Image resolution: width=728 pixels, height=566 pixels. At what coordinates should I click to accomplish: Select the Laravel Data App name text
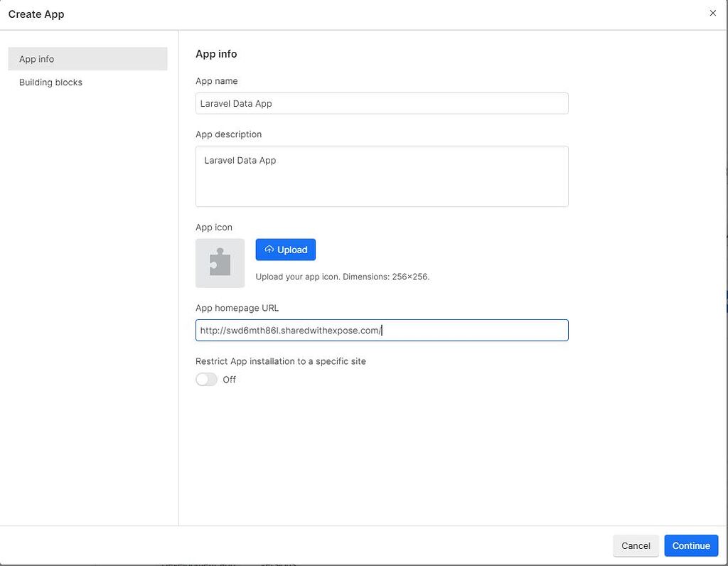(x=235, y=103)
